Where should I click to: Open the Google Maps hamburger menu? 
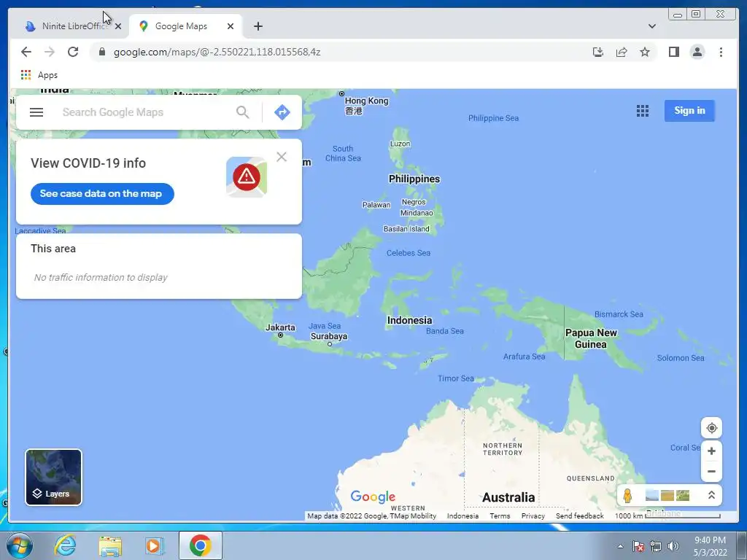[x=36, y=112]
